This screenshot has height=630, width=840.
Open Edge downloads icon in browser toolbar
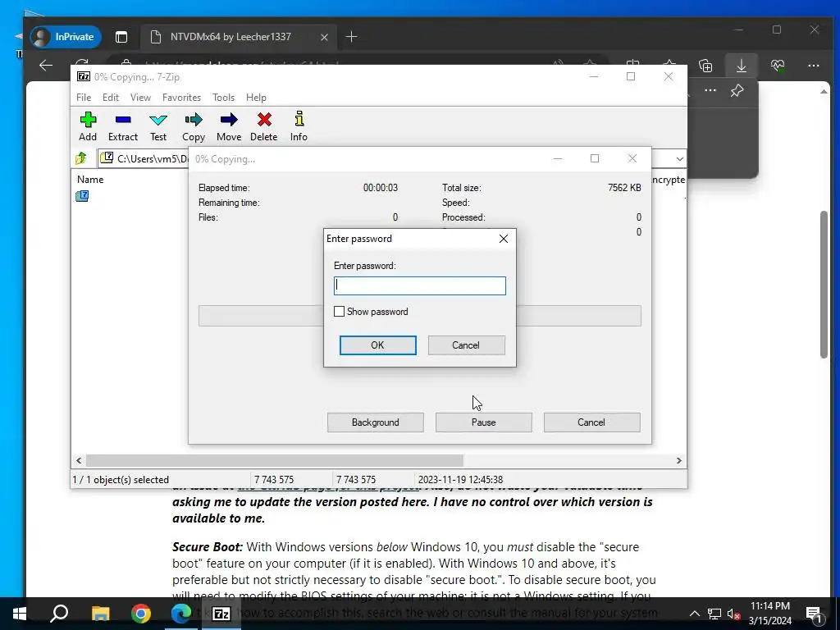[742, 66]
